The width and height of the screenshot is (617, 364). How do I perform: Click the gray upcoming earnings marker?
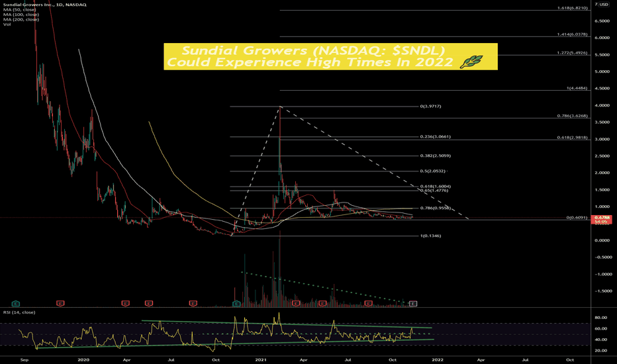click(413, 303)
